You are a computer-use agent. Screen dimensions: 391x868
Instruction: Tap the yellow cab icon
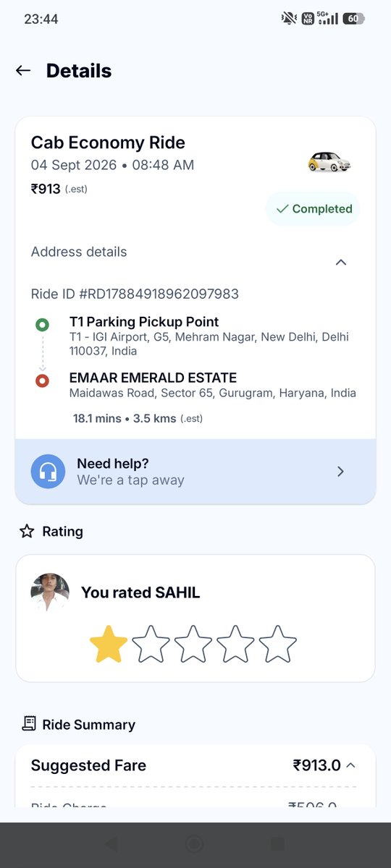tap(329, 161)
